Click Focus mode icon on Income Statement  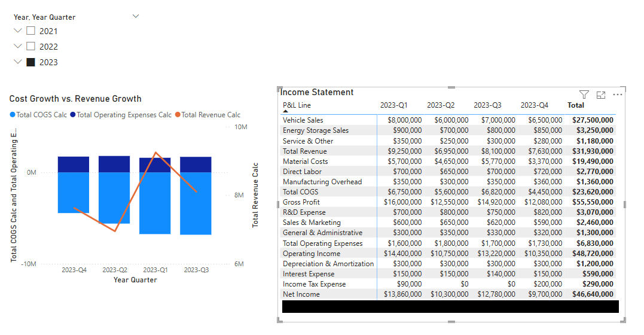tap(601, 95)
